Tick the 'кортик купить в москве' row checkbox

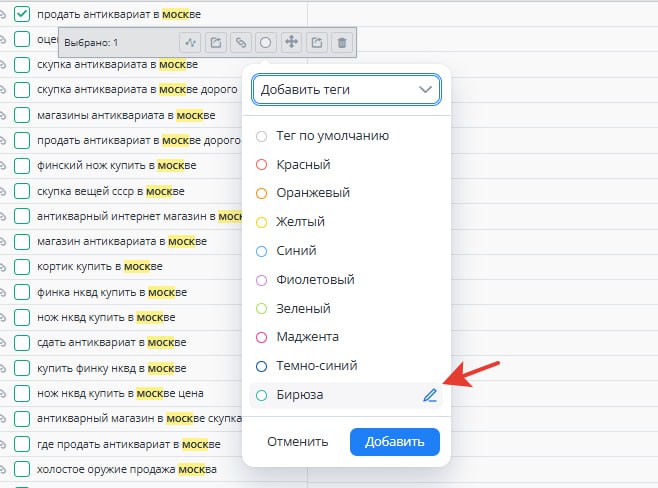coord(22,267)
